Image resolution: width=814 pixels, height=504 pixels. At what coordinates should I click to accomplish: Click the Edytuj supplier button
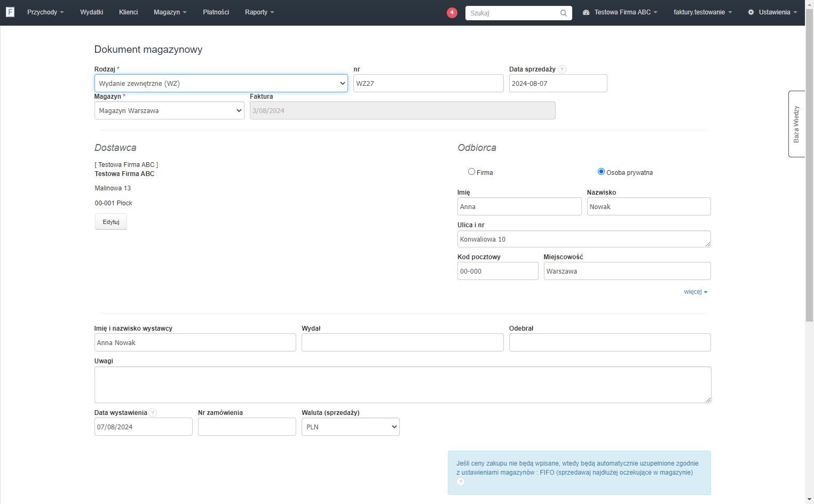pyautogui.click(x=111, y=222)
